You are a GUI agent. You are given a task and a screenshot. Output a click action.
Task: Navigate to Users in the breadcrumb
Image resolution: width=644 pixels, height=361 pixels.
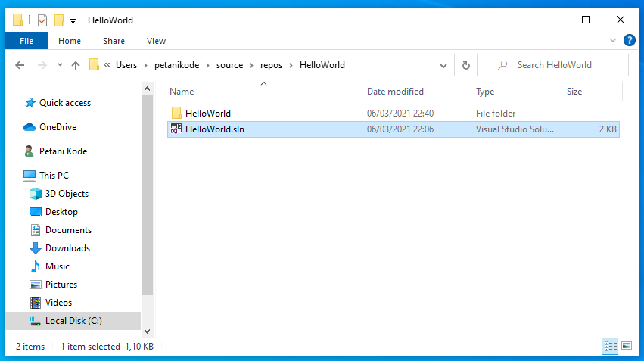point(126,65)
